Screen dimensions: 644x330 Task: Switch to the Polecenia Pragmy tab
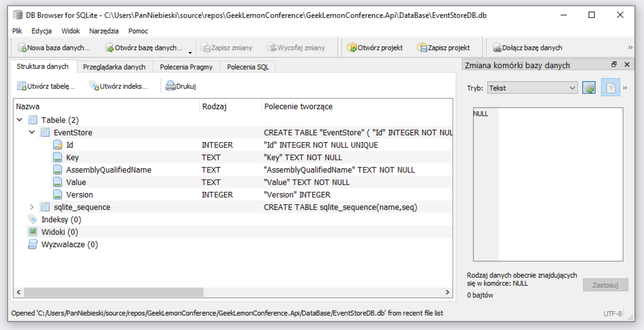tap(186, 67)
